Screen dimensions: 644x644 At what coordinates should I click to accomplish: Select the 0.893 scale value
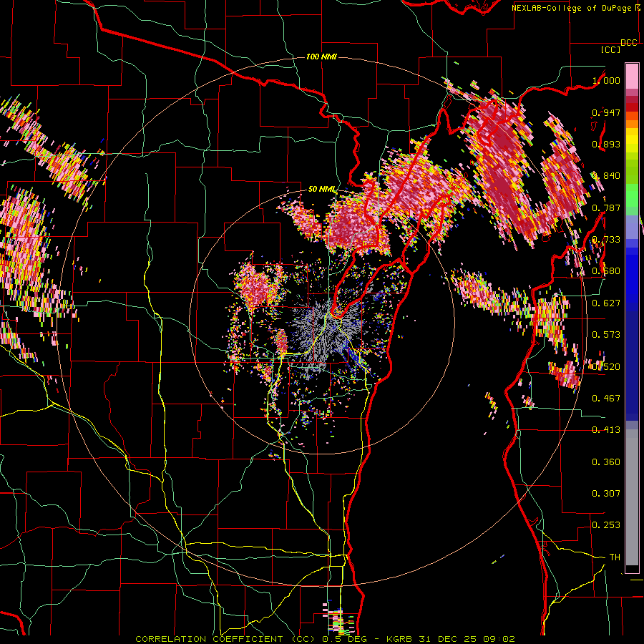coord(606,144)
